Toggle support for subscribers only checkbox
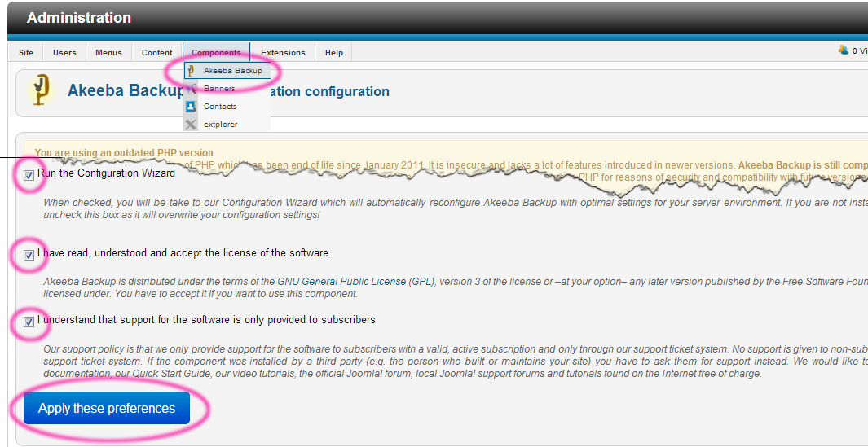Image resolution: width=868 pixels, height=447 pixels. click(29, 322)
